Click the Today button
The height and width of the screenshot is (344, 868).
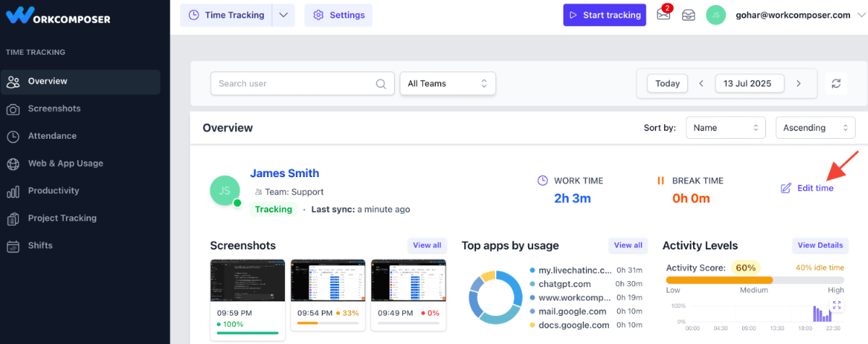pos(668,84)
